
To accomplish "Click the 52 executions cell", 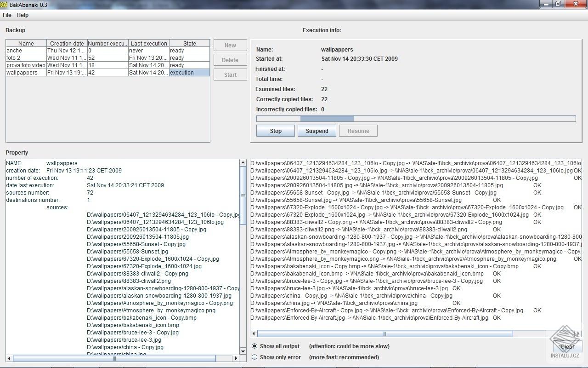I will 108,58.
